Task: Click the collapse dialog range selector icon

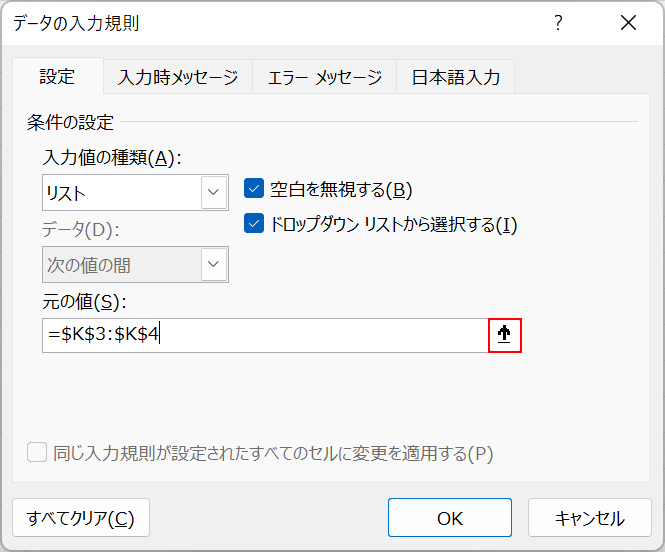Action: (x=505, y=336)
